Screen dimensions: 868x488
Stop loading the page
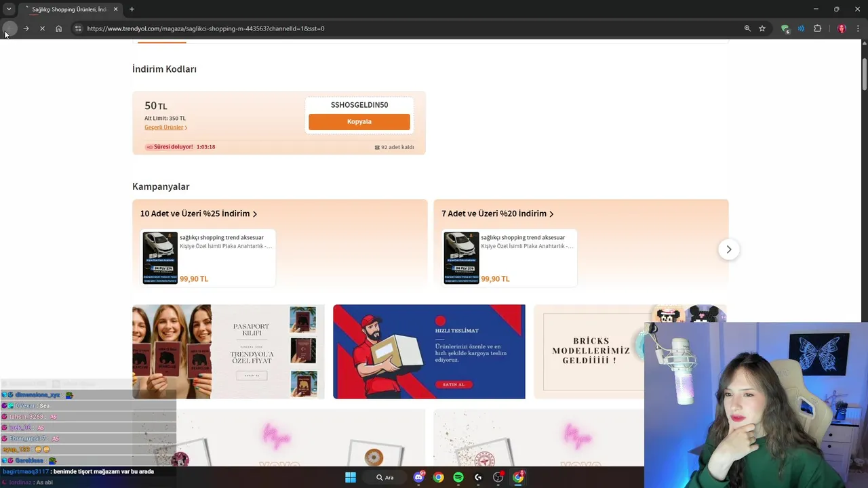42,28
